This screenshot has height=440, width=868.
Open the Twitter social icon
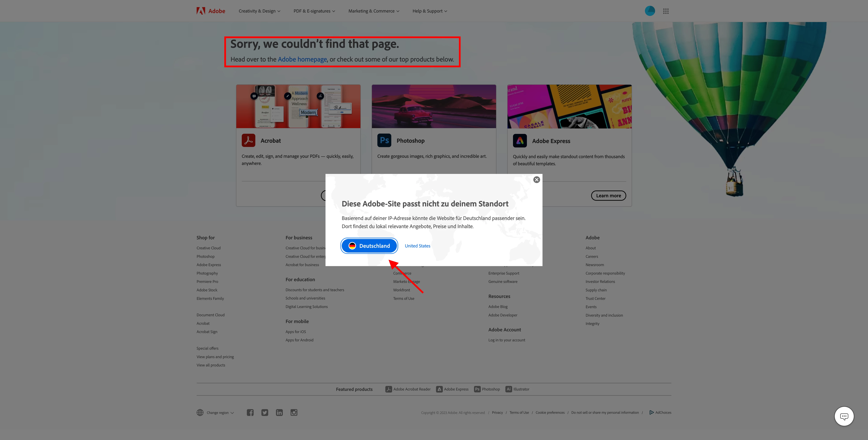tap(265, 412)
